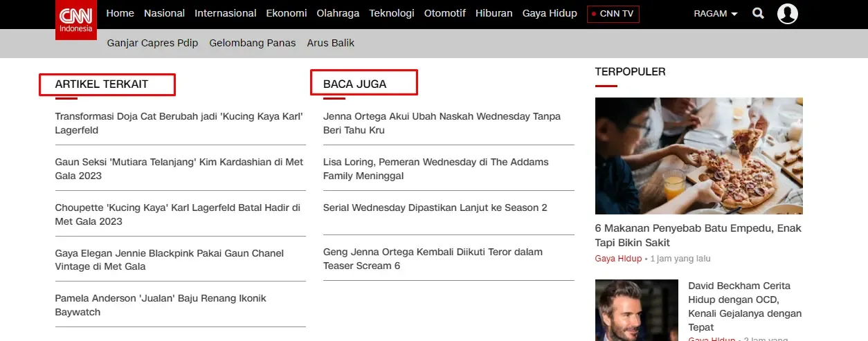Open Lisa Loring Meninggal article
The height and width of the screenshot is (341, 868).
(x=436, y=169)
